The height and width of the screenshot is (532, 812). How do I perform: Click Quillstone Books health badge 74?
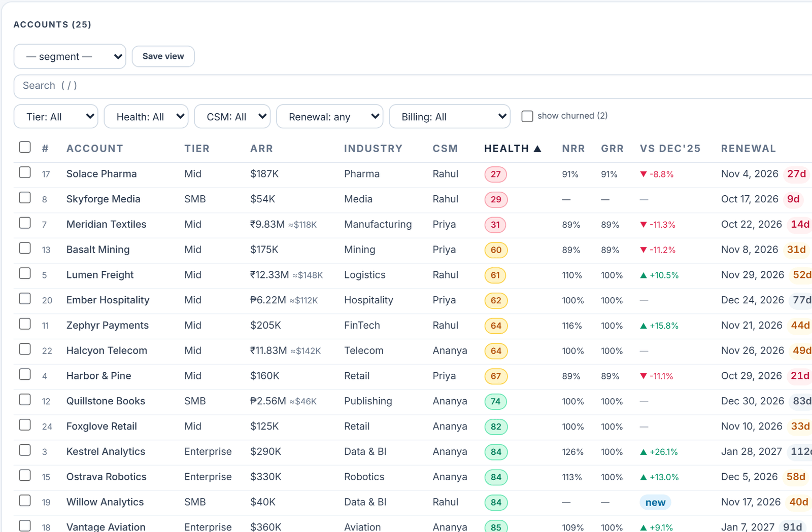pyautogui.click(x=496, y=402)
